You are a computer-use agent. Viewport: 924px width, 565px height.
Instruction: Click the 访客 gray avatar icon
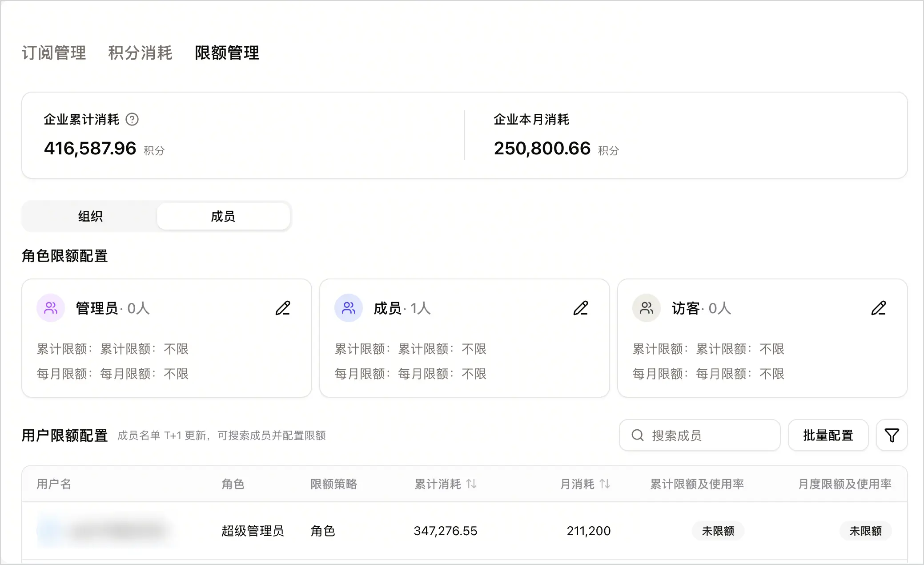click(647, 308)
